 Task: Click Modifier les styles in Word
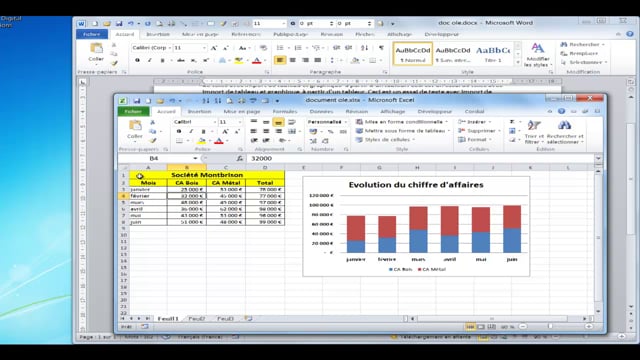click(538, 55)
